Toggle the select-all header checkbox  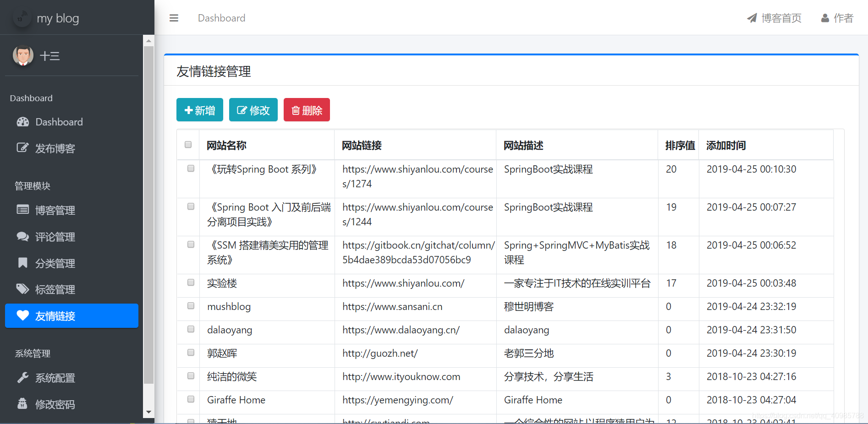click(x=188, y=145)
